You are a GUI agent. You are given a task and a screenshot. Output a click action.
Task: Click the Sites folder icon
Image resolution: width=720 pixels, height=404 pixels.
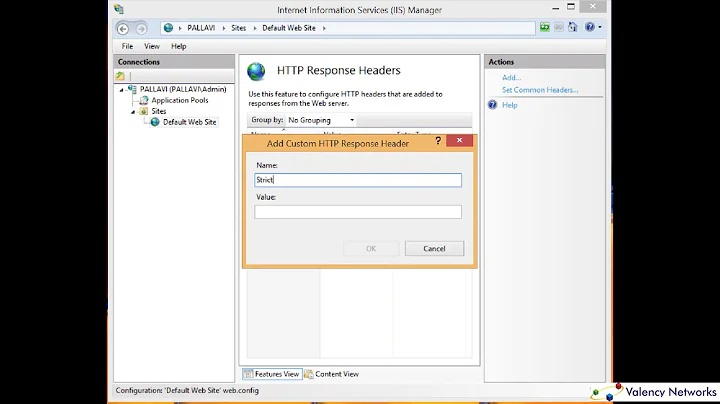[144, 111]
